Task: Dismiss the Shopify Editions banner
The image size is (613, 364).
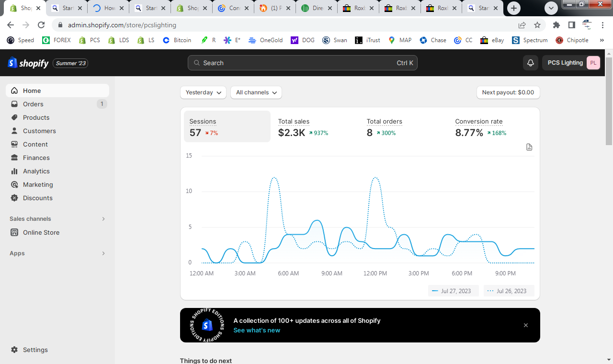Action: click(526, 325)
